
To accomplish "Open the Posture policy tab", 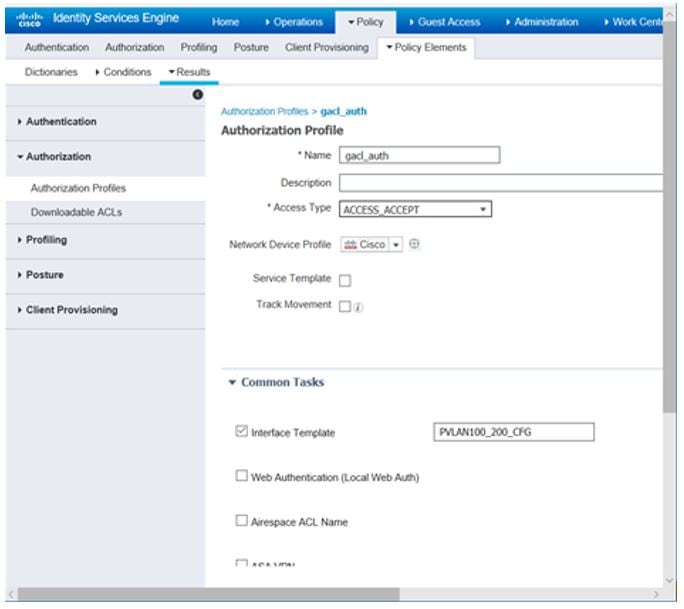I will (251, 48).
